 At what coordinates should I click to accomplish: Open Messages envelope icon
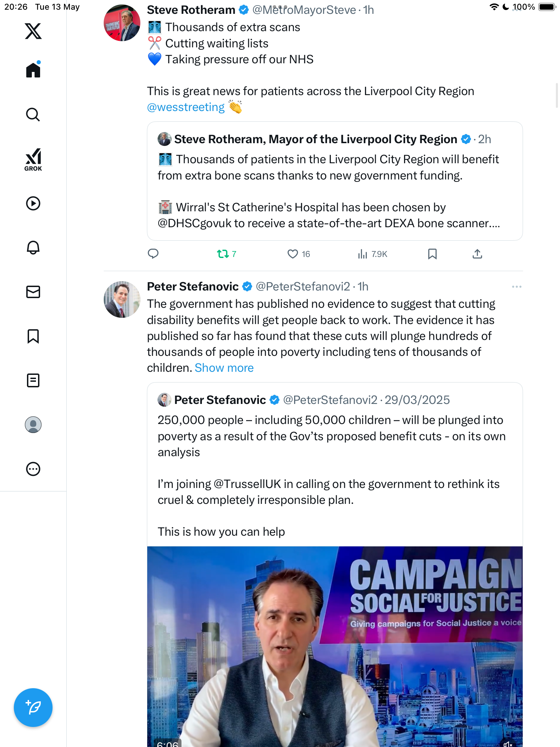33,292
